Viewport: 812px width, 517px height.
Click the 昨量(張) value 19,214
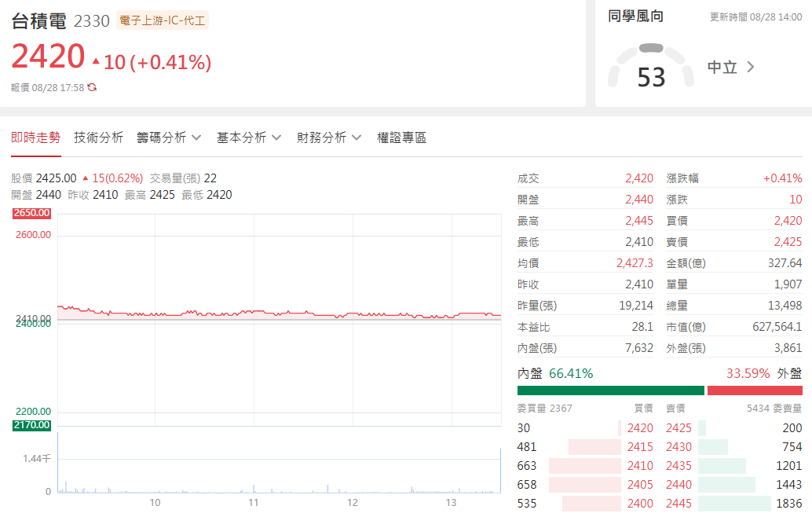point(636,306)
